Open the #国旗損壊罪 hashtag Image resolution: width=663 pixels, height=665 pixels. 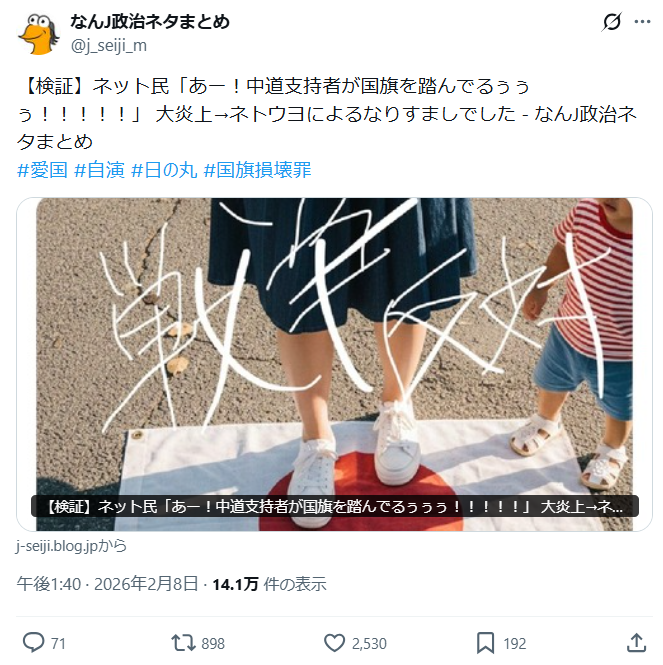coord(257,170)
